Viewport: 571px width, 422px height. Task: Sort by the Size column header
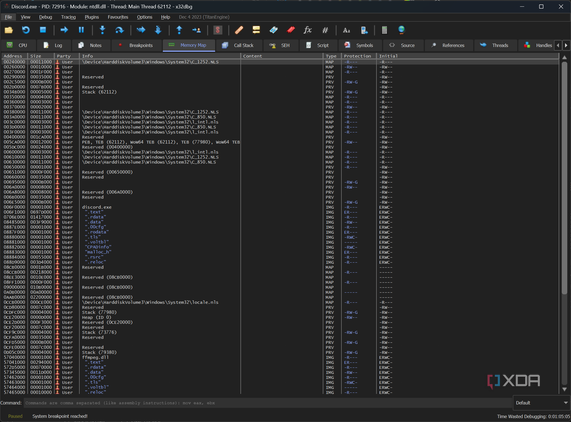[41, 56]
